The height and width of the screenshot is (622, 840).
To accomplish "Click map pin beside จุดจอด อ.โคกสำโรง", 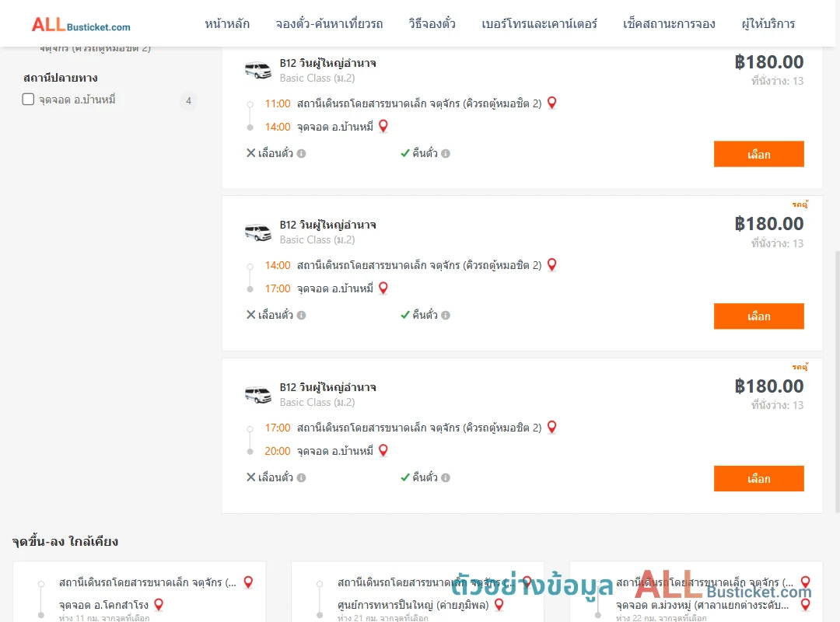I will pos(159,604).
